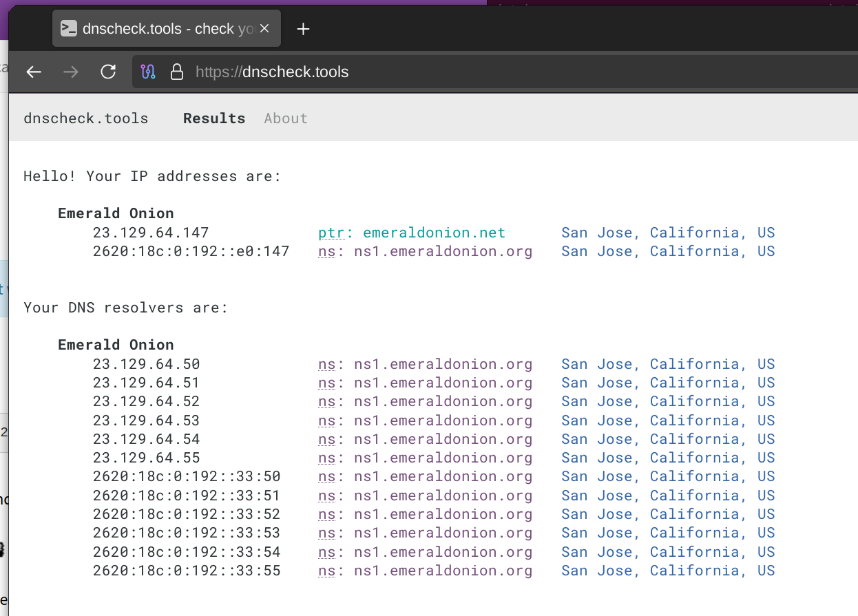Click San Jose location for 23.129.64.51

[x=668, y=383]
